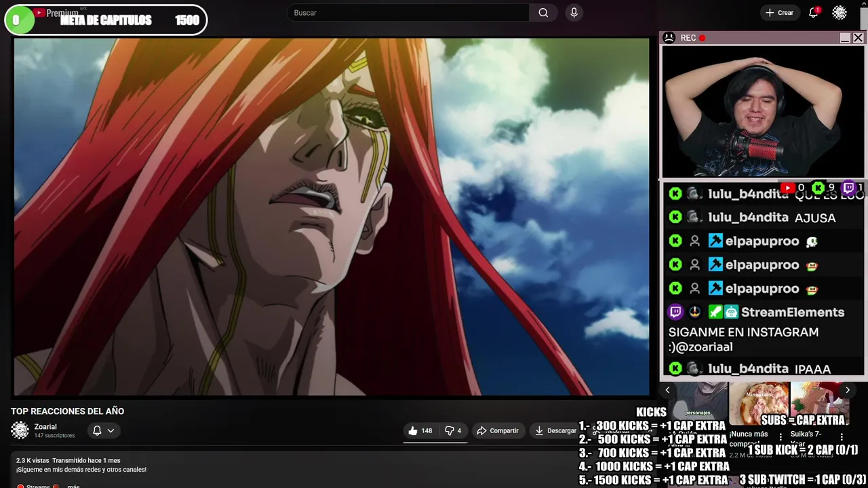
Task: Click Compartir to share video
Action: 497,430
